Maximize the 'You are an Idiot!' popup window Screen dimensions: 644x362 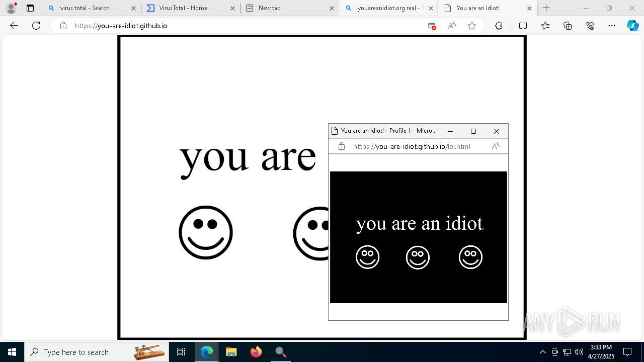pos(473,131)
